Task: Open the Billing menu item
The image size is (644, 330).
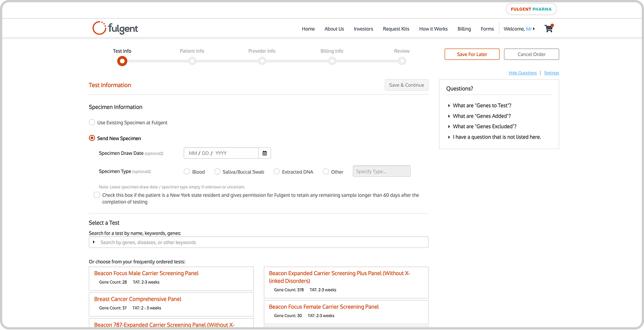Action: click(464, 28)
